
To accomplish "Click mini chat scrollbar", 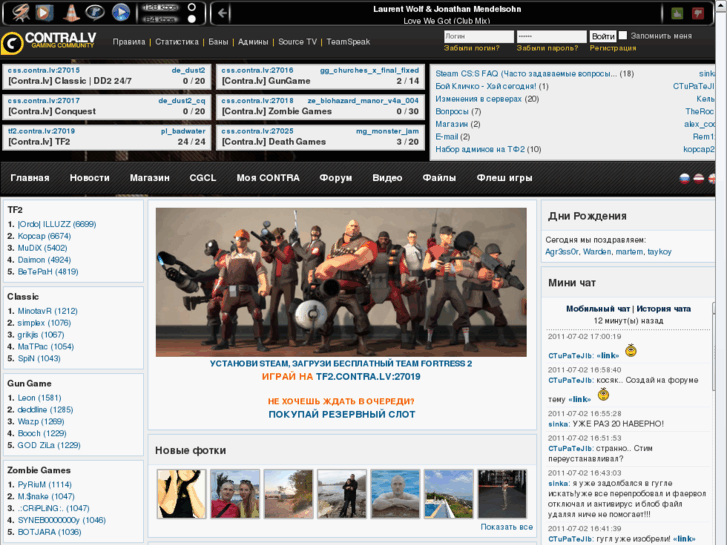I will pos(713,353).
